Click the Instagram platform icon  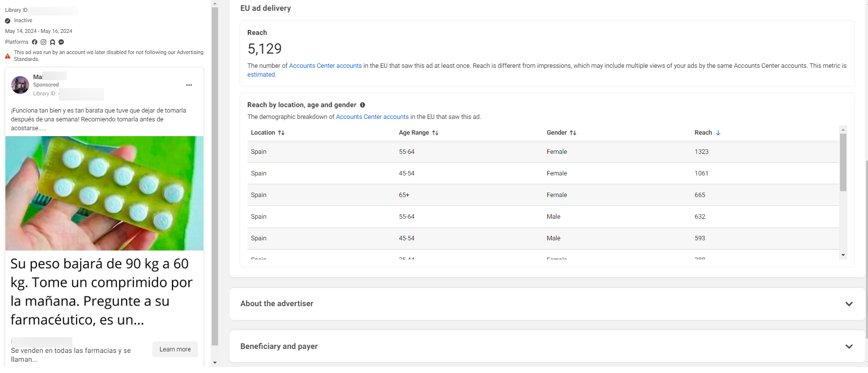[x=43, y=42]
